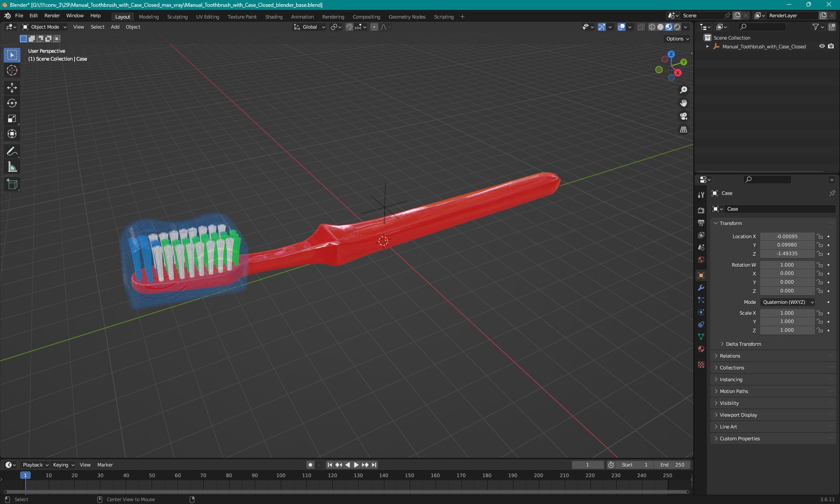Toggle camera view icon in viewport
This screenshot has width=840, height=504.
coord(684,116)
